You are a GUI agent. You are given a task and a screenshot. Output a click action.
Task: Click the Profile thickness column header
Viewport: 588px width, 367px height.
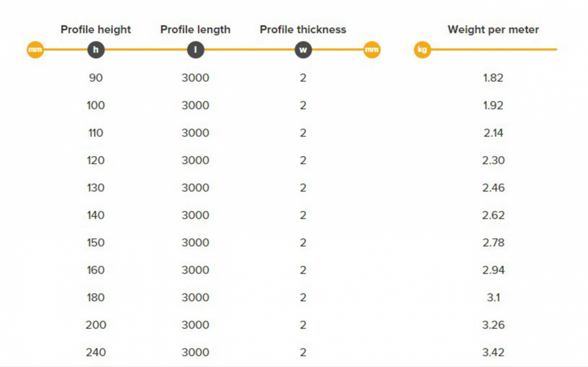303,29
